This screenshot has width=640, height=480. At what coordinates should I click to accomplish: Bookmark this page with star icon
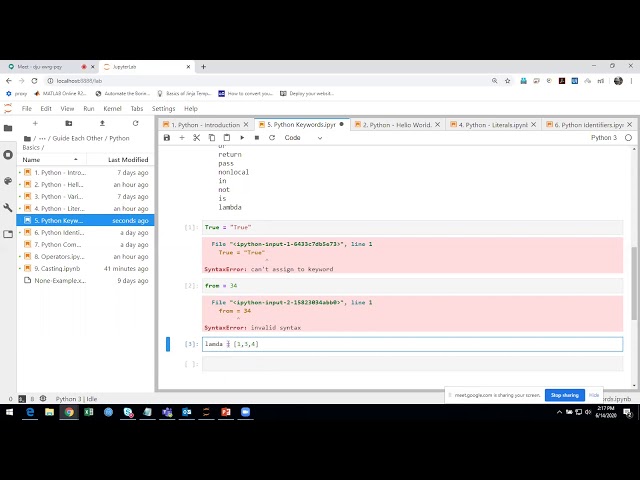507,81
